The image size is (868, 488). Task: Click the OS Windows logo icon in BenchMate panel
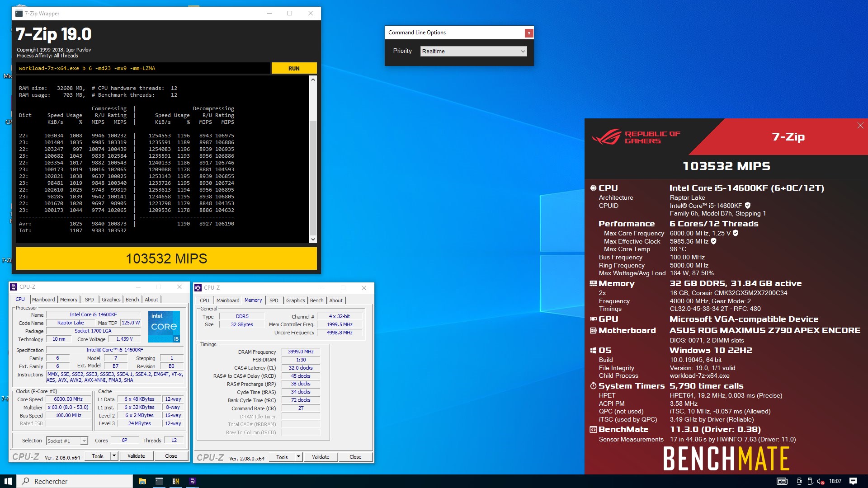593,350
